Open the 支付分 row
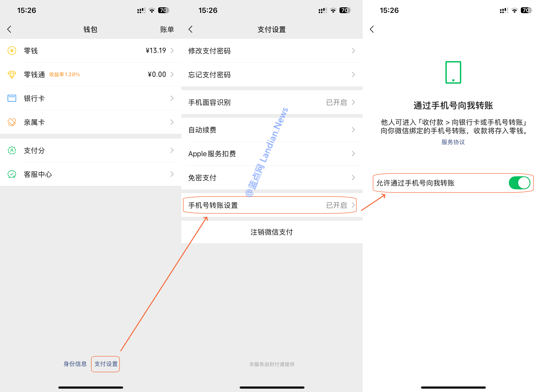 [x=91, y=150]
